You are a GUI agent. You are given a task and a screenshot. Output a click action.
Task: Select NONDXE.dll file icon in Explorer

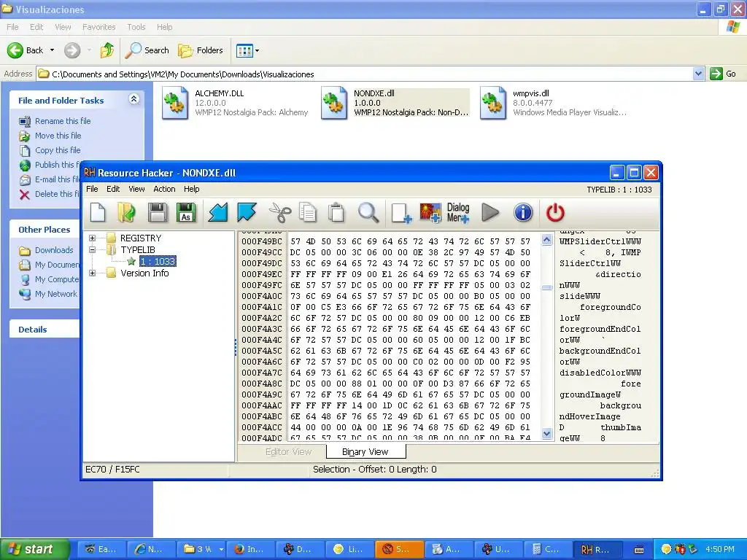pos(334,103)
